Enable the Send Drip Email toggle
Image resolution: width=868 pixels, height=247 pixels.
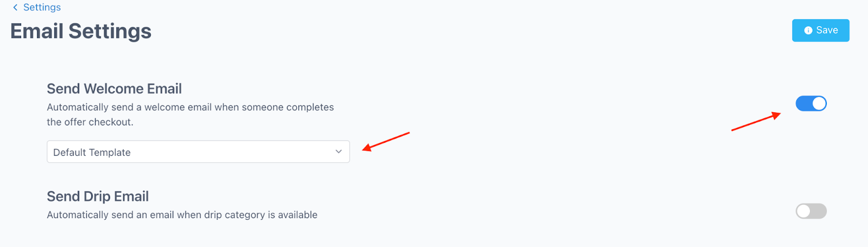811,211
